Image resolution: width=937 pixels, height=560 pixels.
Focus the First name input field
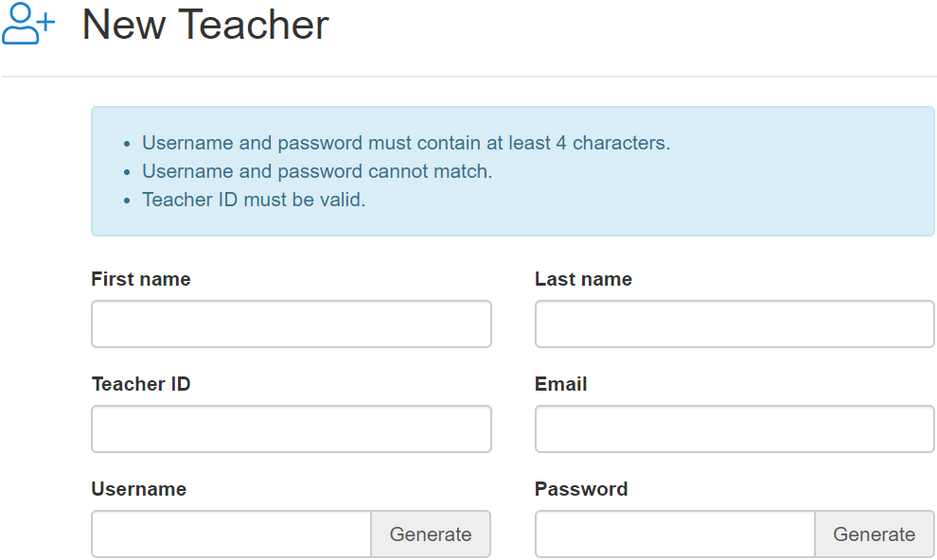[x=292, y=324]
